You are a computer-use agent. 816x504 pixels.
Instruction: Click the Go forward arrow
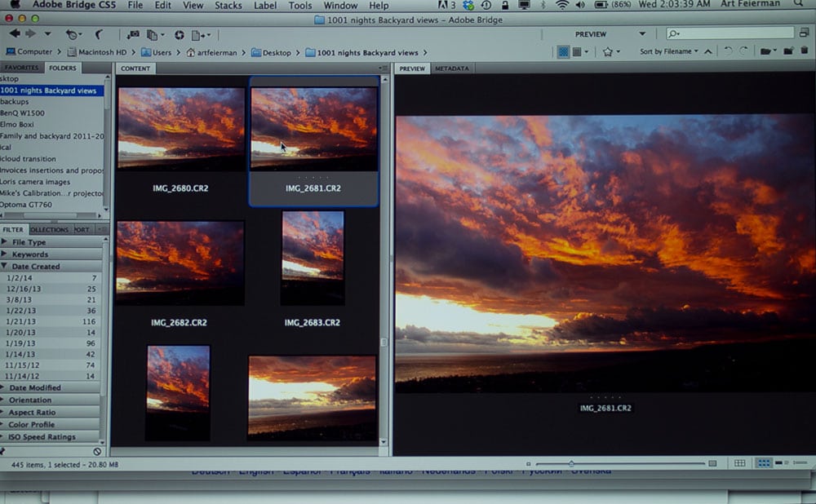click(31, 33)
